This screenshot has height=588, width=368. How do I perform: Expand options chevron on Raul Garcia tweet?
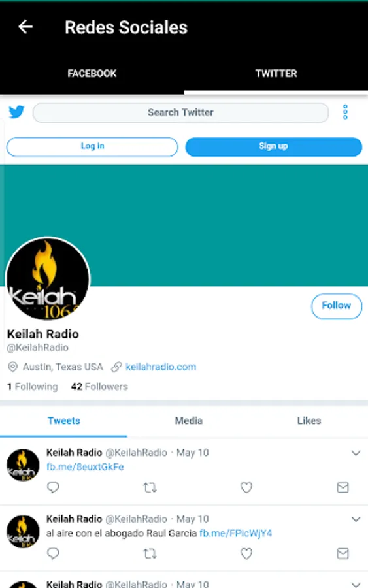pyautogui.click(x=356, y=519)
